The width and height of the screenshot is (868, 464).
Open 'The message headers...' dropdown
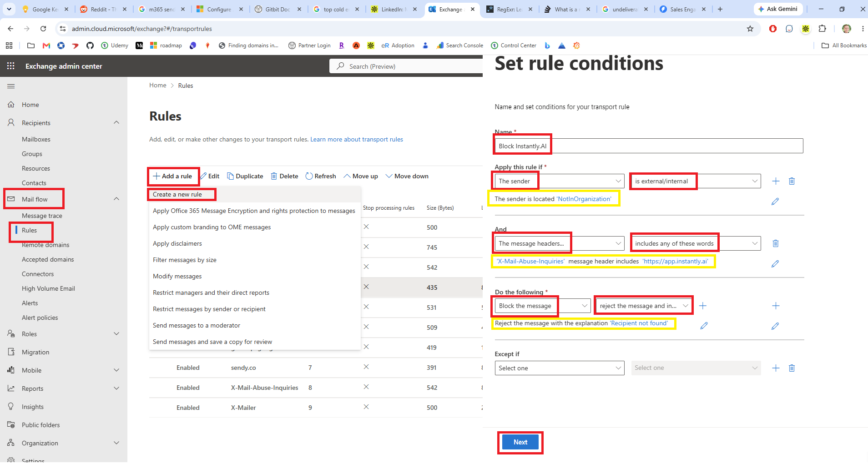coord(560,243)
